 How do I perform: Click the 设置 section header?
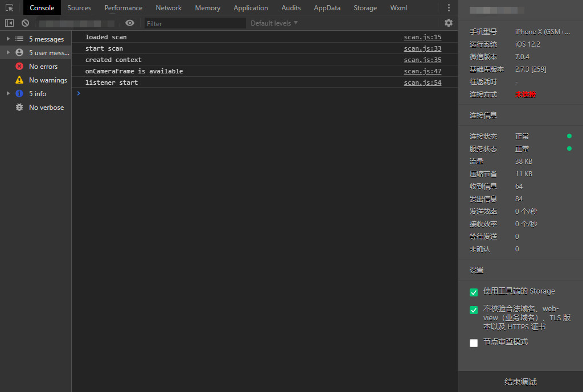477,270
